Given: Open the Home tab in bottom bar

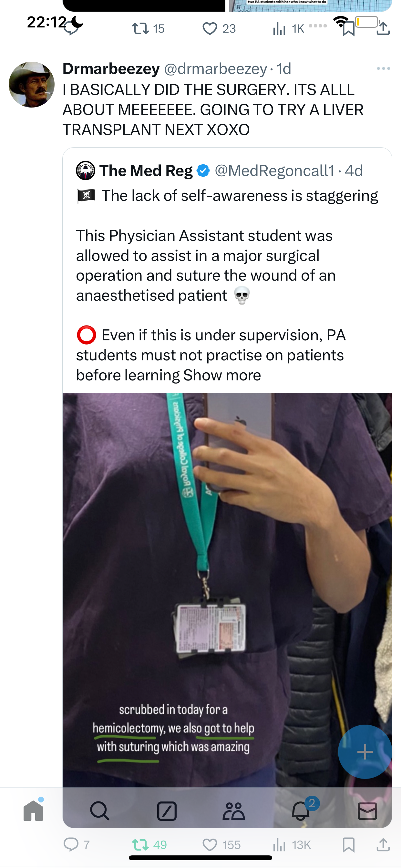Looking at the screenshot, I should pyautogui.click(x=33, y=811).
